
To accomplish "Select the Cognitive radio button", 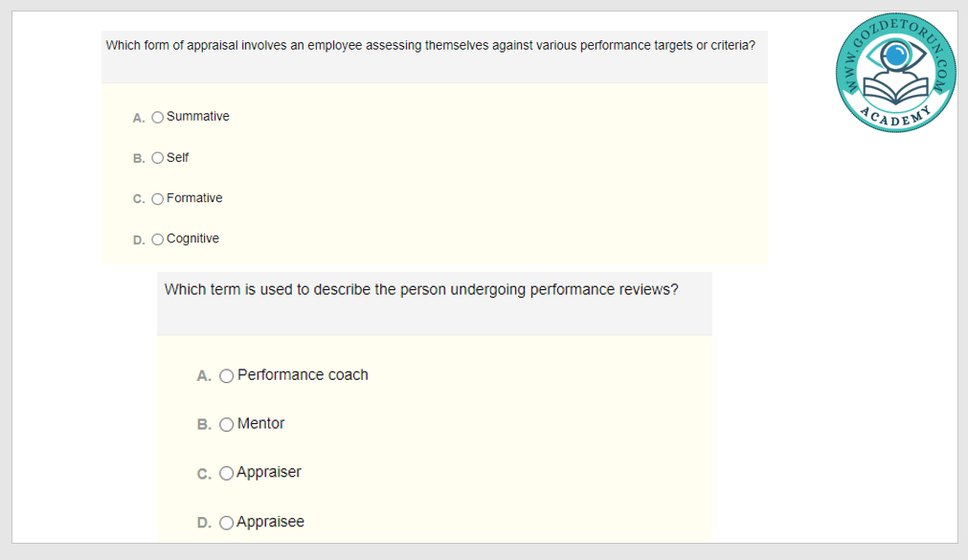I will (x=158, y=239).
